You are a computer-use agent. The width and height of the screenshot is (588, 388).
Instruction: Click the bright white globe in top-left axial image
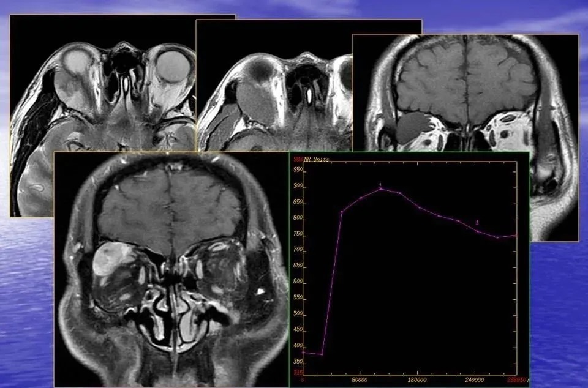point(172,66)
